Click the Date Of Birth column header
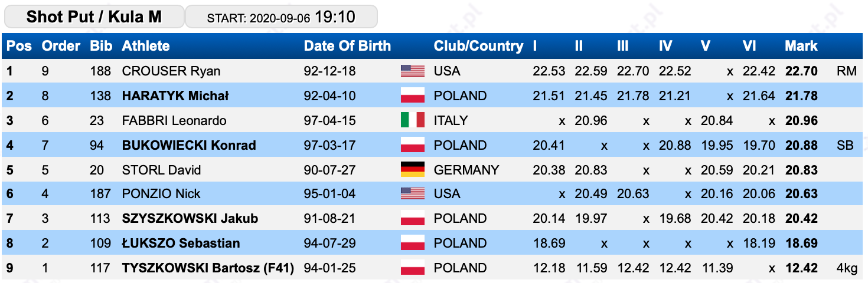Screen dimensions: 868x283 click(x=347, y=46)
